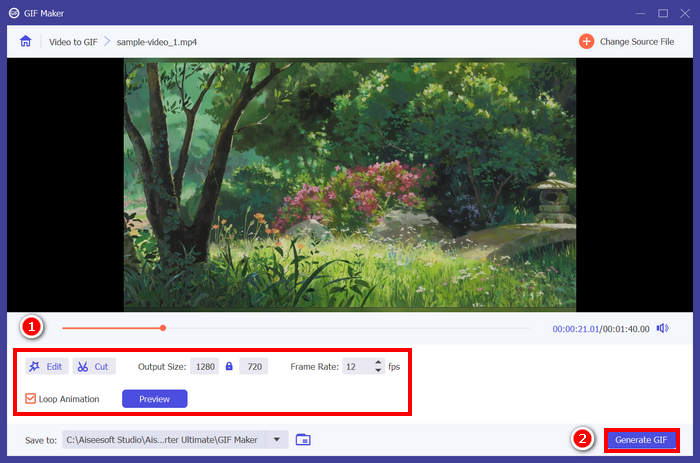Click Generate GIF button
The height and width of the screenshot is (463, 700).
click(641, 440)
